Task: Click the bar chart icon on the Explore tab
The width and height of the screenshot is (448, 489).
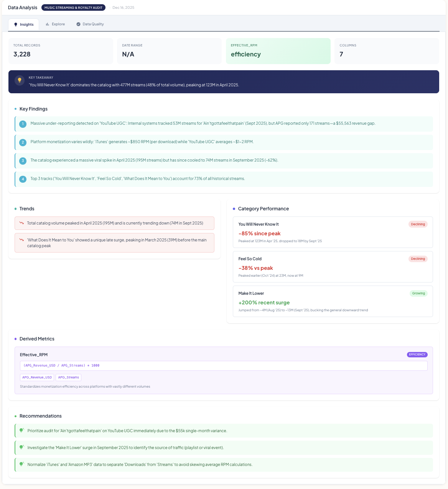Action: 48,24
